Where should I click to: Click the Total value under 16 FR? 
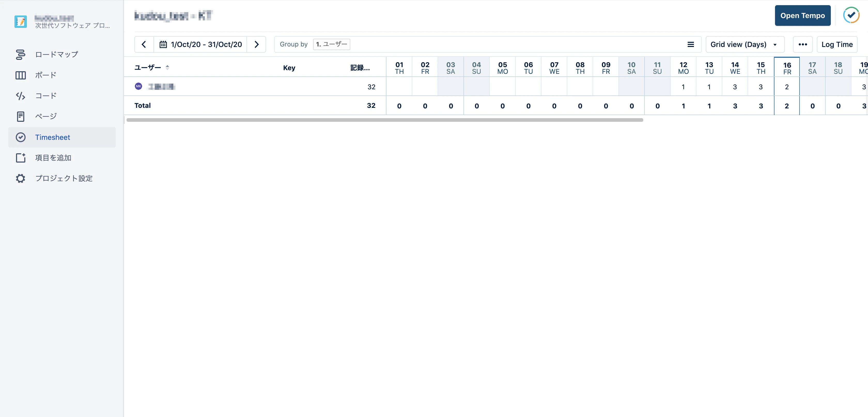[787, 106]
